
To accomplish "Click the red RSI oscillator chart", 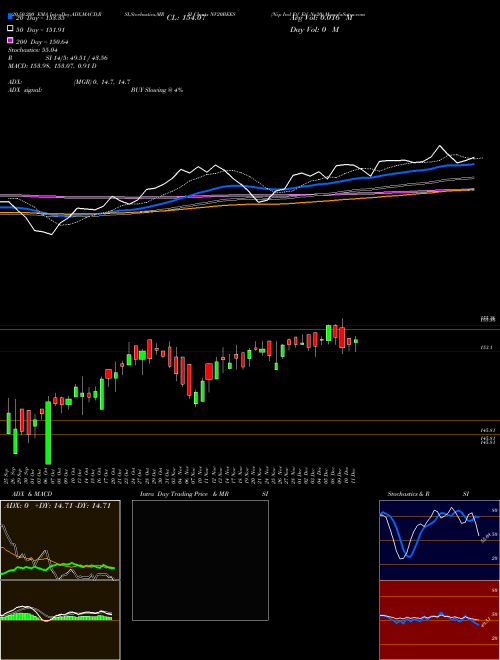I will [x=439, y=620].
